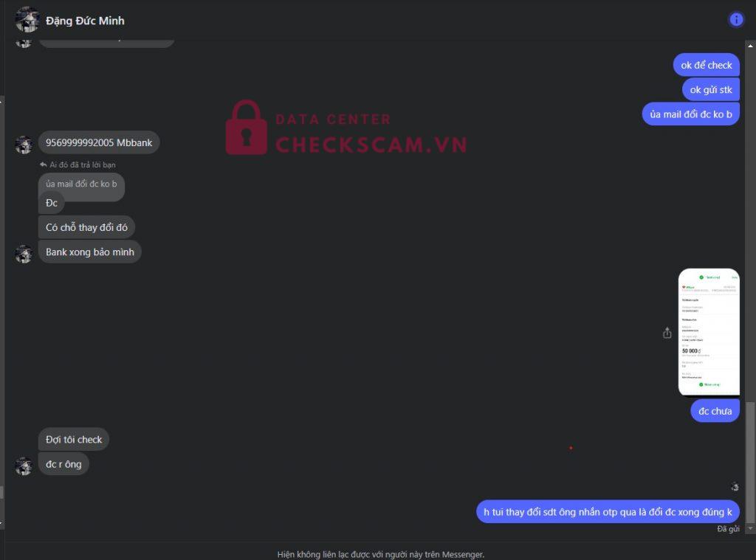Screen dimensions: 756x560
Task: Click scrollbar up arrow in chat
Action: [750, 45]
